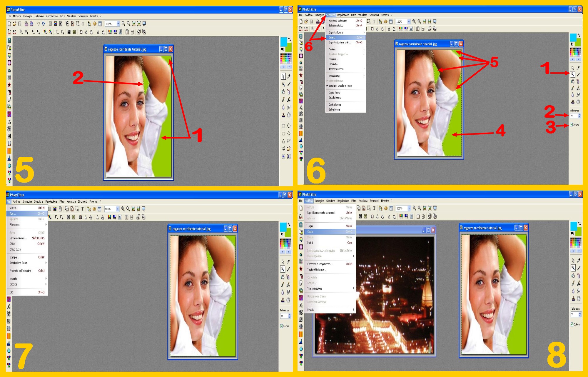Pick the magic wand tool marked by arrow 1
The width and height of the screenshot is (588, 377).
(x=573, y=74)
